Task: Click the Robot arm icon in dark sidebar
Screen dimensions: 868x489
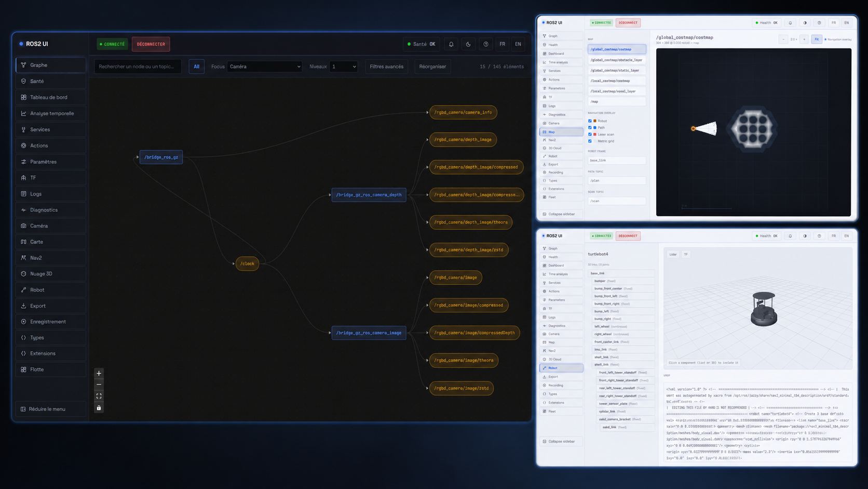Action: coord(23,290)
